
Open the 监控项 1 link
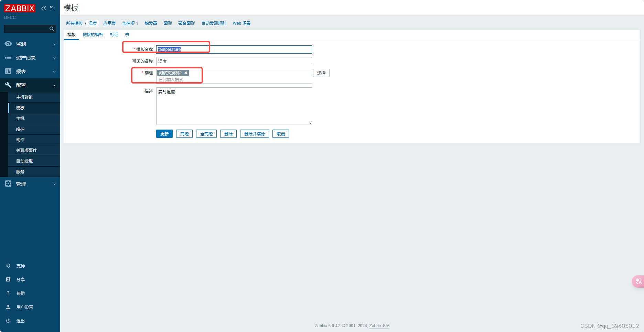130,23
